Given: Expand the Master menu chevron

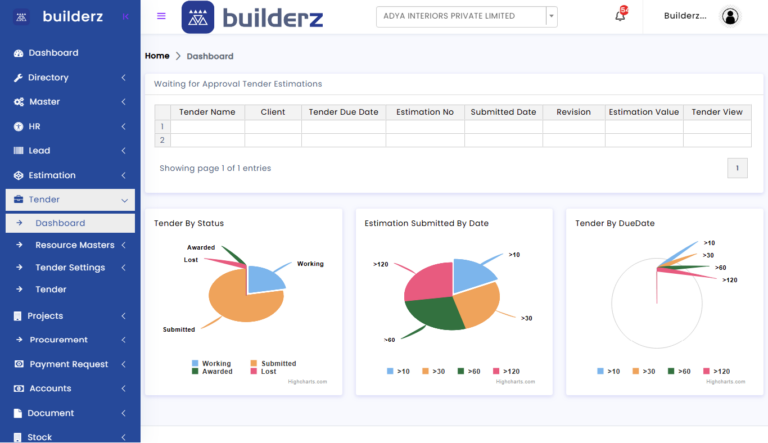Looking at the screenshot, I should pyautogui.click(x=123, y=102).
